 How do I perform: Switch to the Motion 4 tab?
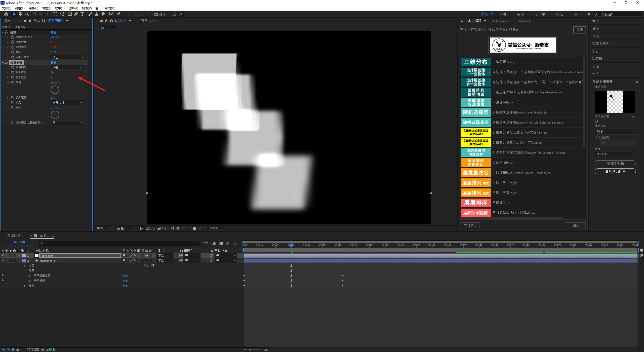click(x=525, y=21)
